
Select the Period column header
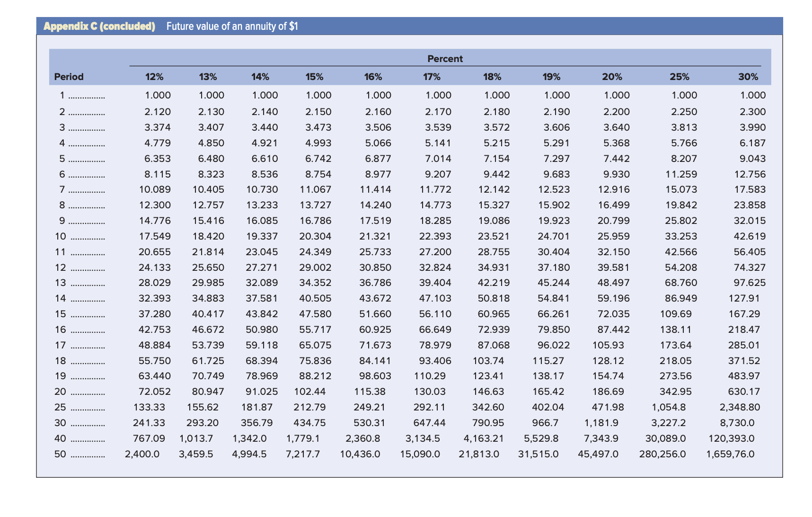point(69,76)
